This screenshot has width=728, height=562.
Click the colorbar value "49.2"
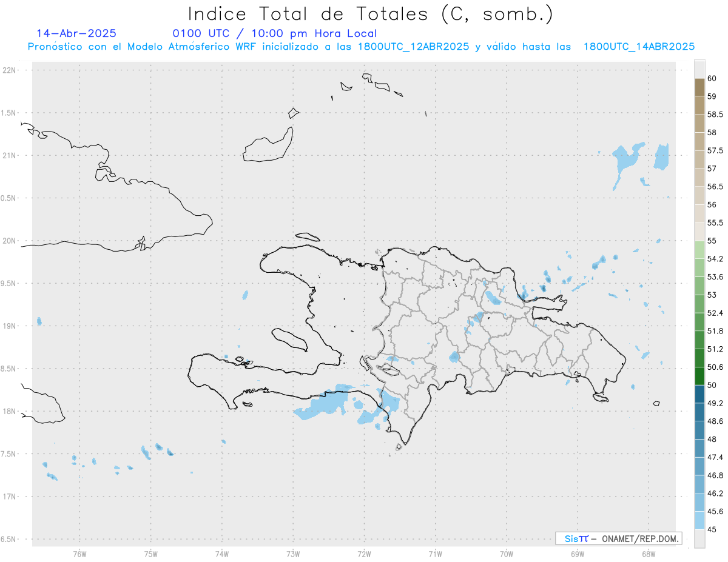point(715,403)
